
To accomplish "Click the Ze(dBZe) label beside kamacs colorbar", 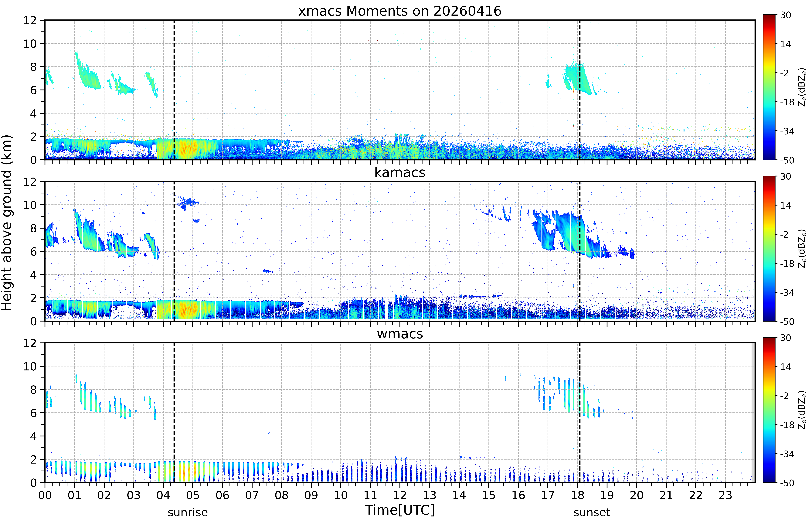I will pos(802,248).
